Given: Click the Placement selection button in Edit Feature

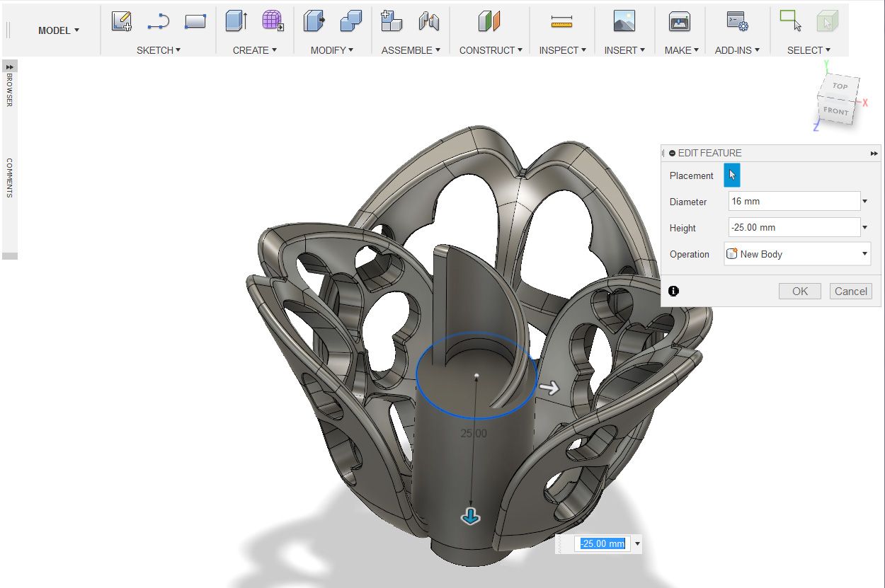Looking at the screenshot, I should [x=731, y=175].
